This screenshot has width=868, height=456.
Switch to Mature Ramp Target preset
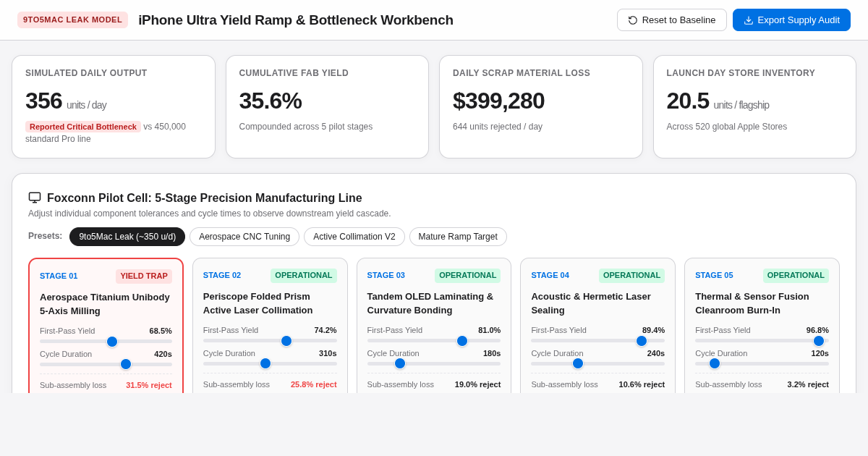(458, 237)
